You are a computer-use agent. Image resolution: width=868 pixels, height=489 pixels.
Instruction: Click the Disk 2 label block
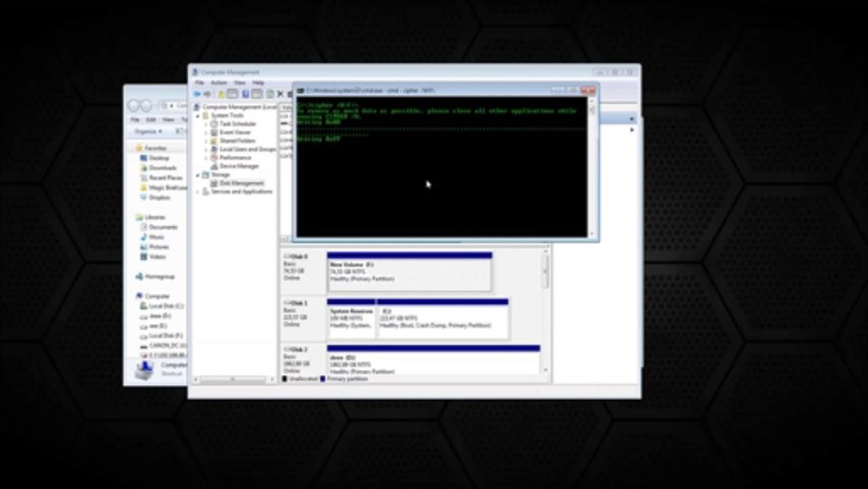[x=303, y=359]
